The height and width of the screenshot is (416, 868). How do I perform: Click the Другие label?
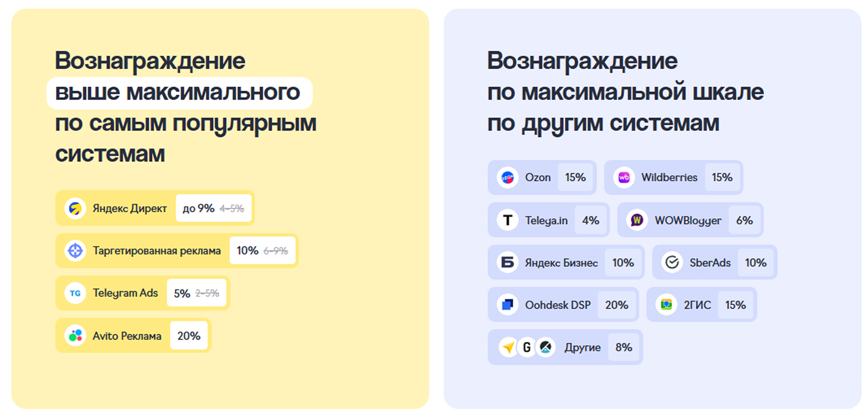(x=583, y=347)
